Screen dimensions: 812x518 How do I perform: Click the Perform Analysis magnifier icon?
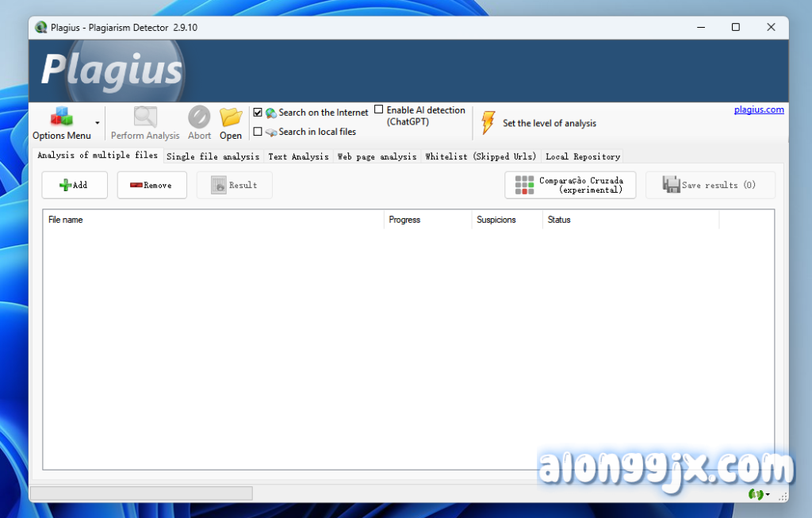pyautogui.click(x=145, y=117)
